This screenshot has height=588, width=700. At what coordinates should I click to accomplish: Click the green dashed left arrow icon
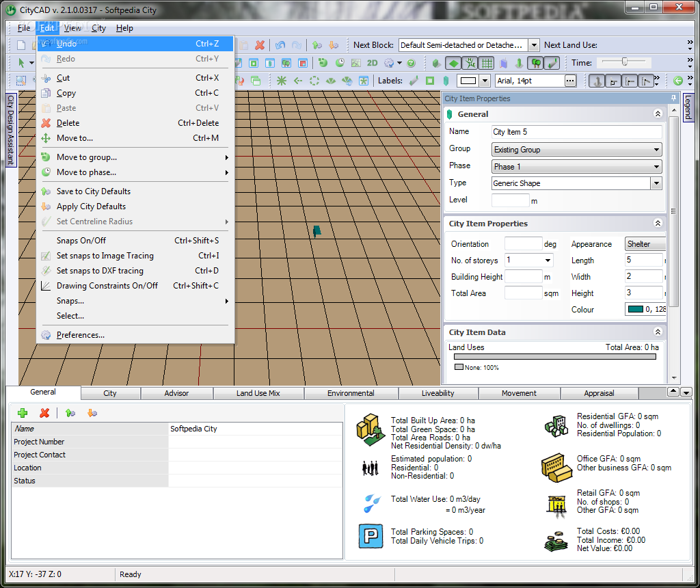[298, 81]
